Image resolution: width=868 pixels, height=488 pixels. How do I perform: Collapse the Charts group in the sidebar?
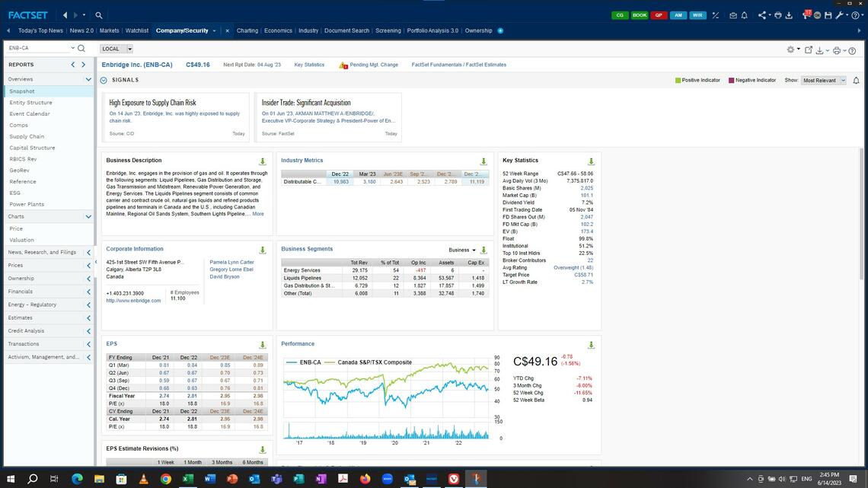click(88, 216)
